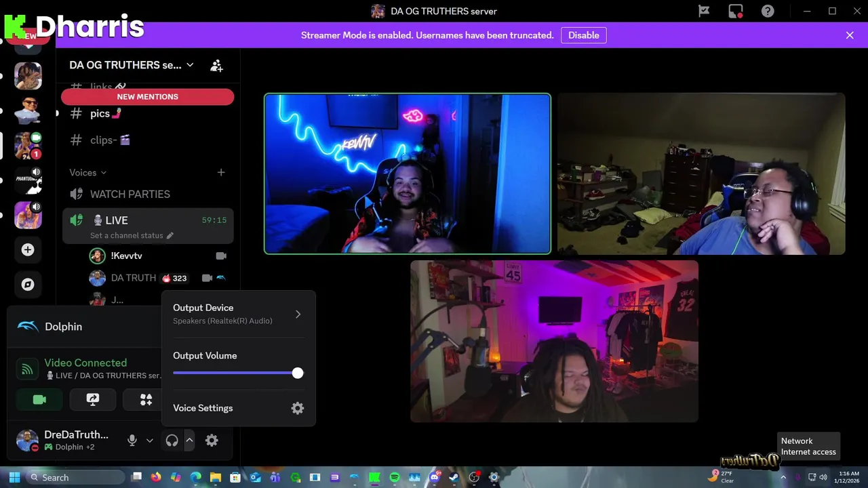Click the Video Connected status text
Image resolution: width=868 pixels, height=488 pixels.
85,363
